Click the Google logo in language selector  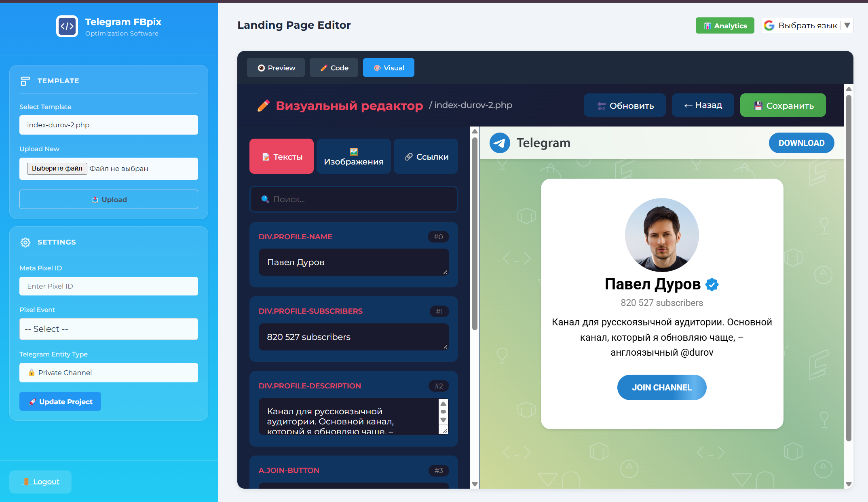(769, 25)
